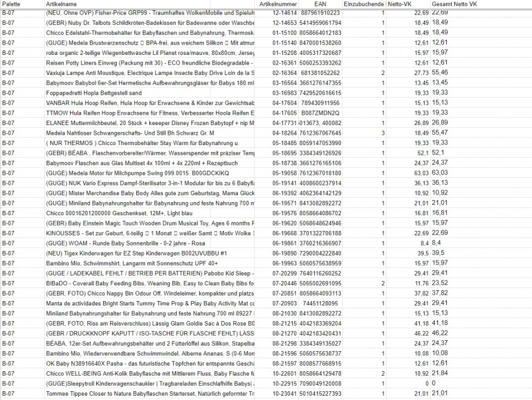The height and width of the screenshot is (400, 532).
Task: Select EAN cell 74451128095
Action: pyautogui.click(x=320, y=303)
